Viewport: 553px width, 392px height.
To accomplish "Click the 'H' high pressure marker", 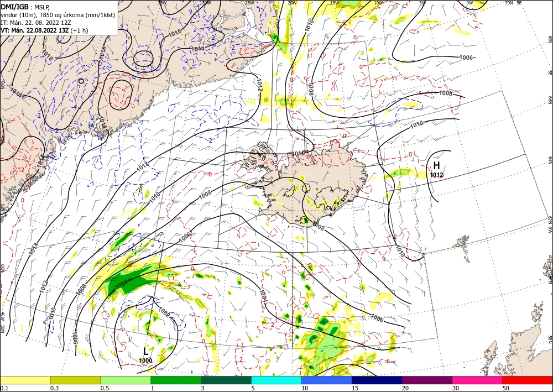I will pos(436,165).
